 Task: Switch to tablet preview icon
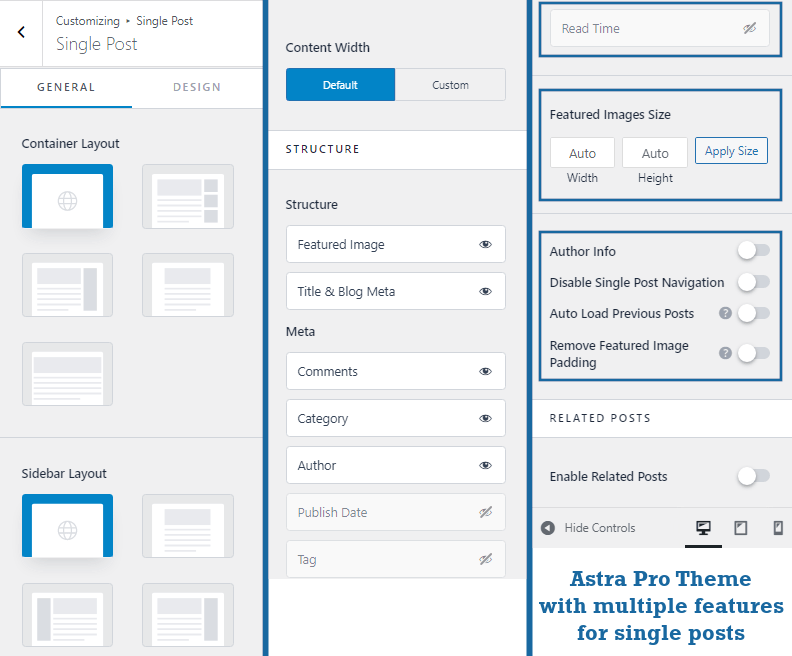pos(740,528)
